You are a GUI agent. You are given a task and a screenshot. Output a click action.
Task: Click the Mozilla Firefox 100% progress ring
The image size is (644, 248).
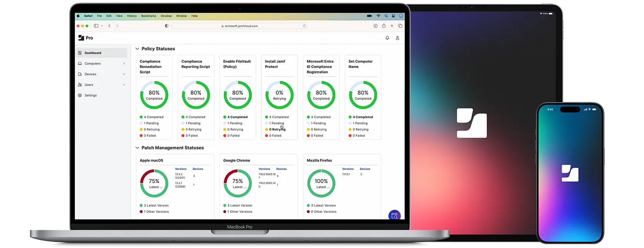[x=321, y=183]
